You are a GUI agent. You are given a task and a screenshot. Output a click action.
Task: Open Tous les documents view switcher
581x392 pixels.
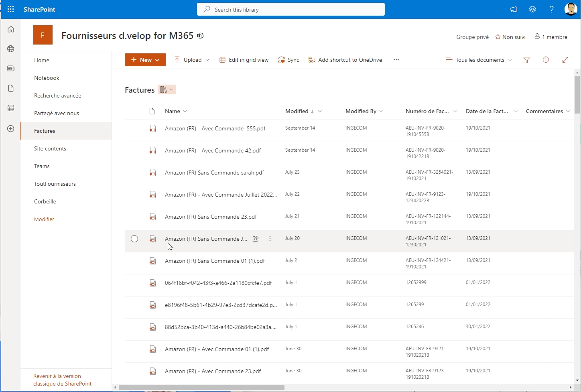(x=479, y=60)
